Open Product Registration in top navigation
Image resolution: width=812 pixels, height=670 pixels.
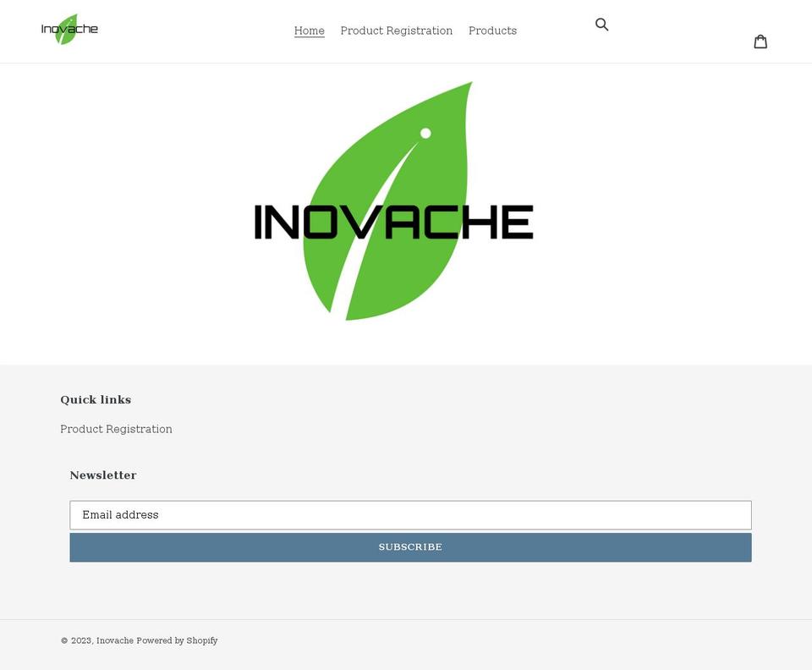396,30
